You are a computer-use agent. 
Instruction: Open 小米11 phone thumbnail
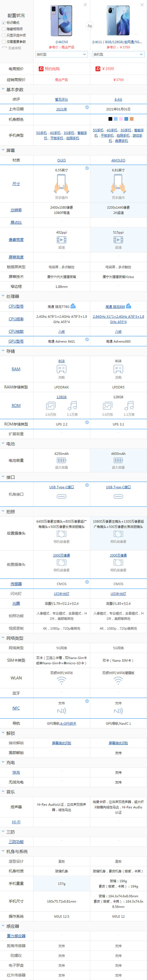coord(118,21)
